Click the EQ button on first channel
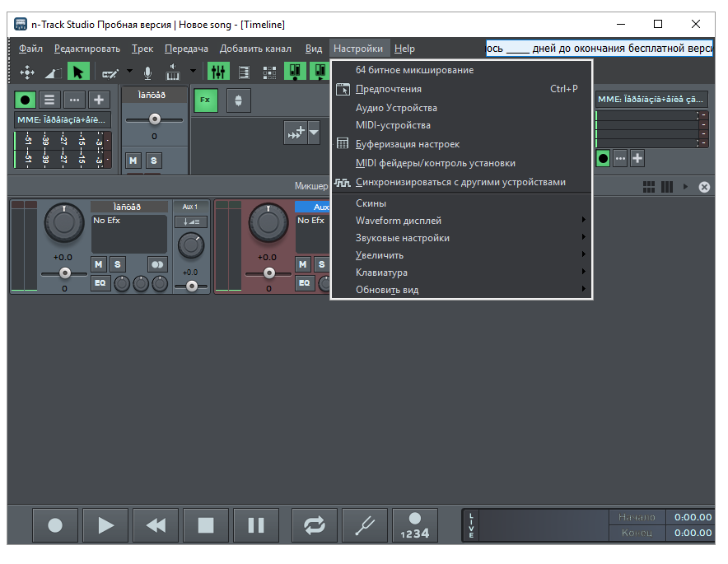728x564 pixels. pyautogui.click(x=99, y=283)
